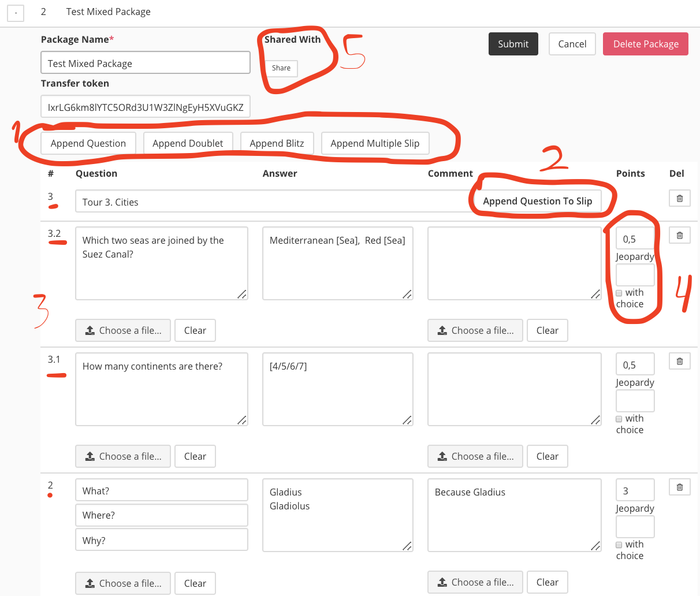Delete Tour 3 Cities slip with trash icon
Screen dimensions: 700x596
[679, 199]
